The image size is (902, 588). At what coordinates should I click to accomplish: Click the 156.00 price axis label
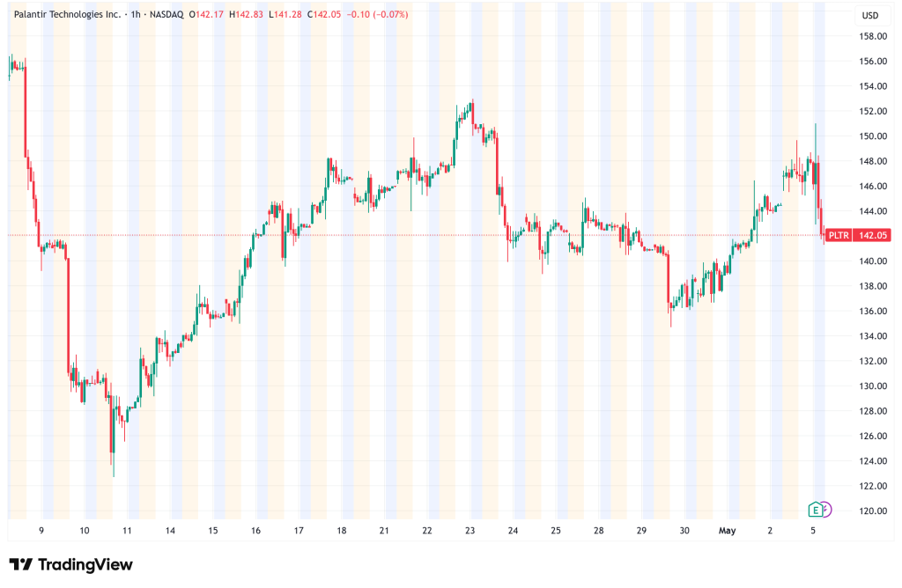pos(873,61)
